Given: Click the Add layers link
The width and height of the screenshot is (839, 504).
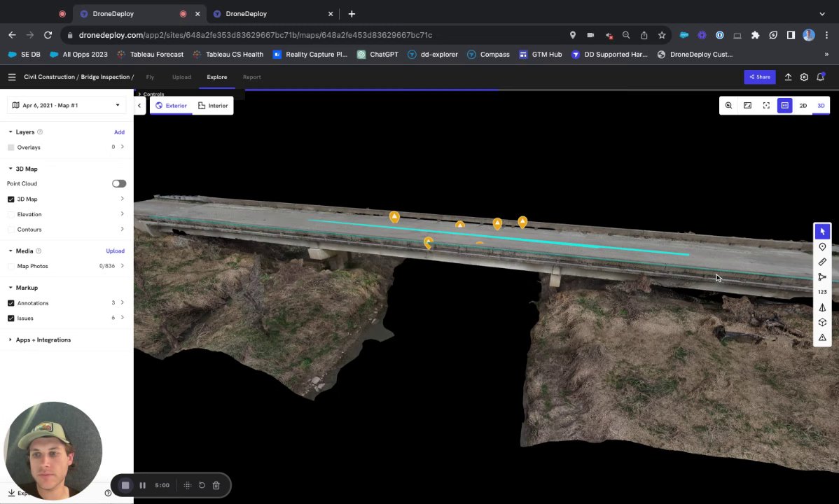Looking at the screenshot, I should [x=119, y=132].
